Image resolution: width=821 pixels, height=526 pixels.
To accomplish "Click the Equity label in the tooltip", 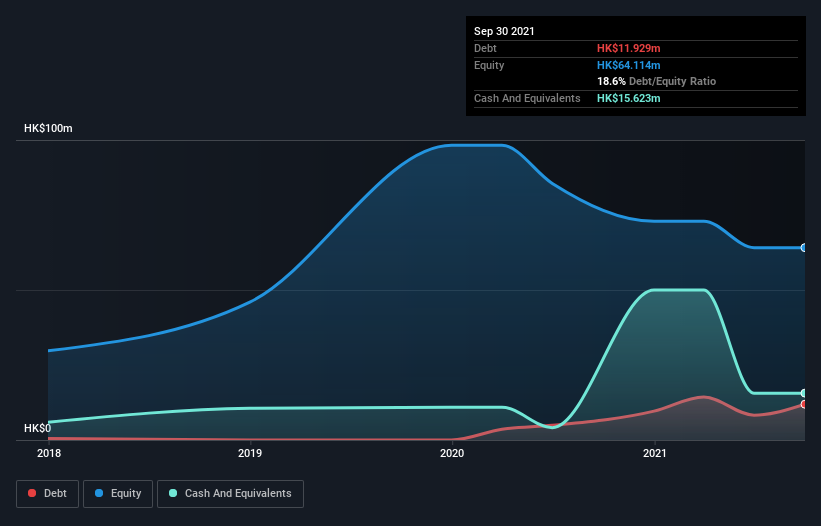I will click(x=489, y=65).
